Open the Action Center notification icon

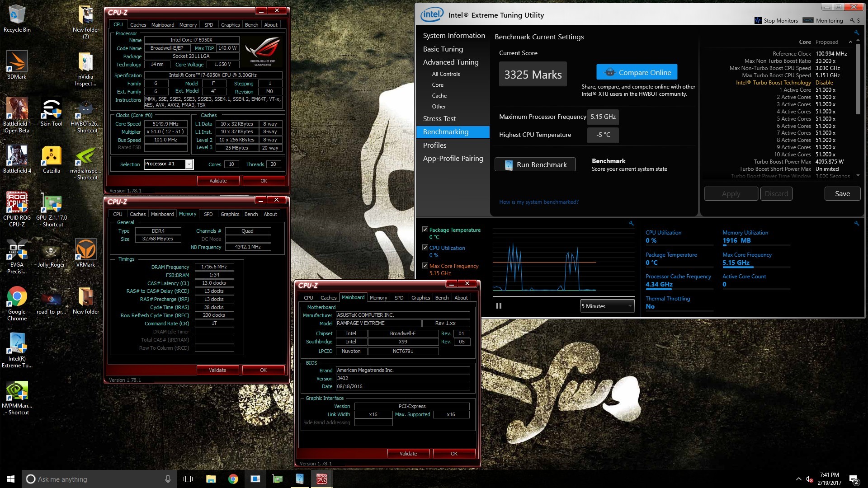click(854, 479)
